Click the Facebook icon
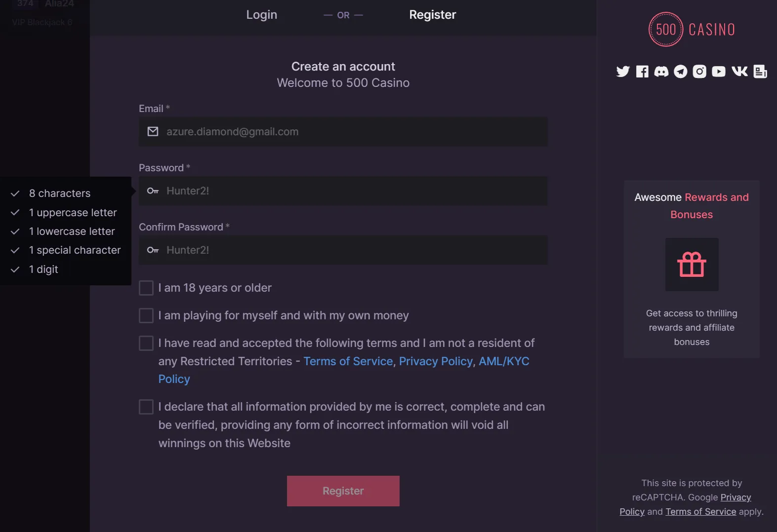 (642, 72)
